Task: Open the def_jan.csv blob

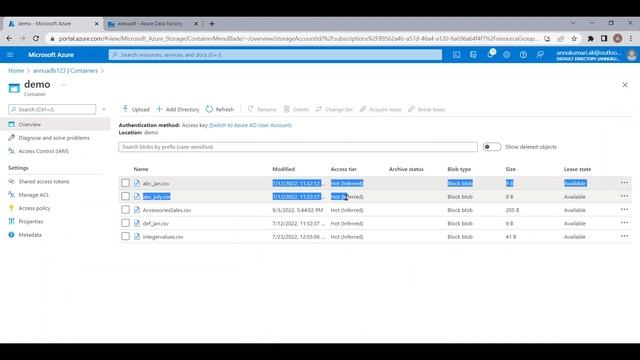Action: pyautogui.click(x=156, y=224)
